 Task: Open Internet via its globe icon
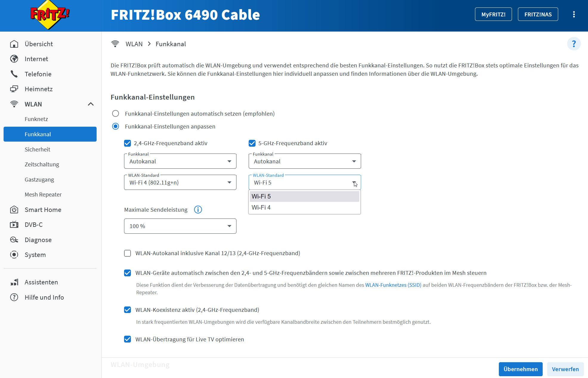point(14,59)
